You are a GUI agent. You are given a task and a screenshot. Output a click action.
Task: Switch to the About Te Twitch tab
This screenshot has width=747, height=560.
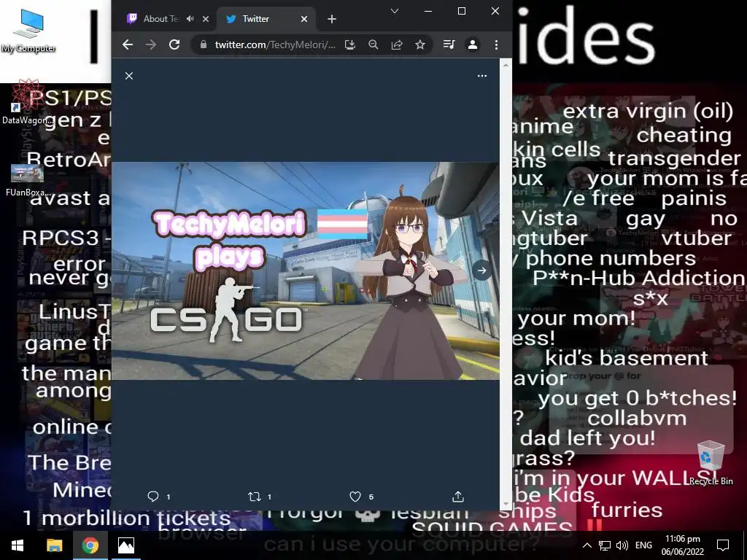(160, 19)
